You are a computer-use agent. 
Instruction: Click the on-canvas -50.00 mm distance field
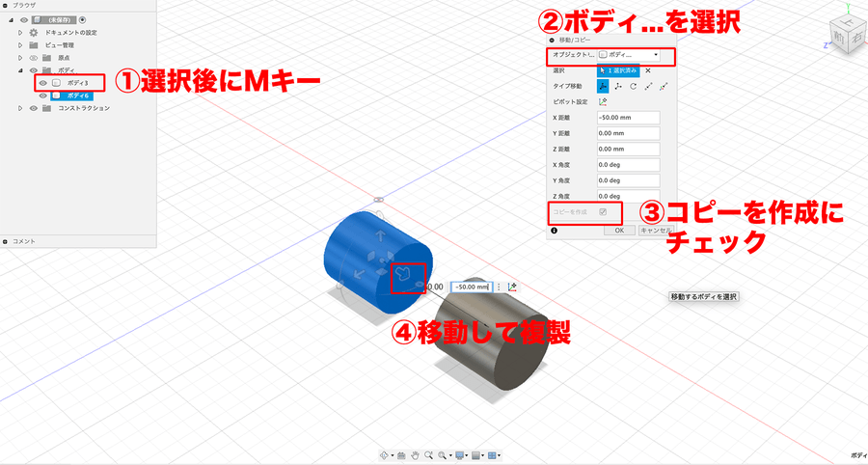click(471, 287)
